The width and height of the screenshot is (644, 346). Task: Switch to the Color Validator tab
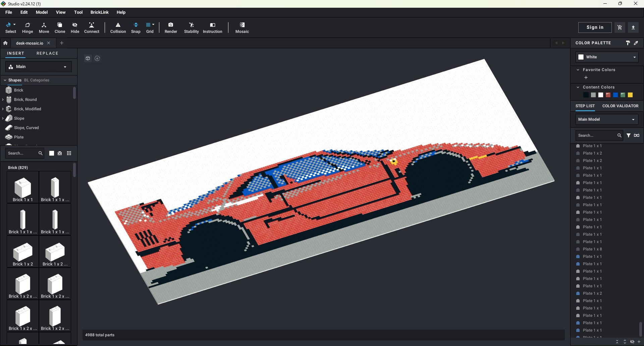click(x=620, y=106)
